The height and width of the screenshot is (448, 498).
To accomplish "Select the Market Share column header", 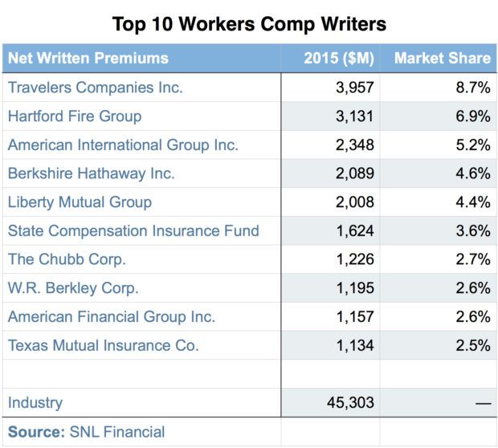I will coord(442,58).
